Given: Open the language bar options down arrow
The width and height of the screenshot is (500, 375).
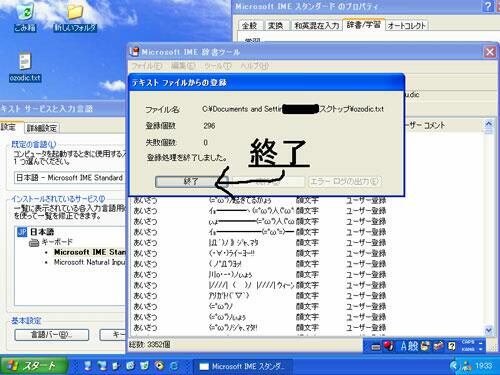Looking at the screenshot, I should click(481, 349).
